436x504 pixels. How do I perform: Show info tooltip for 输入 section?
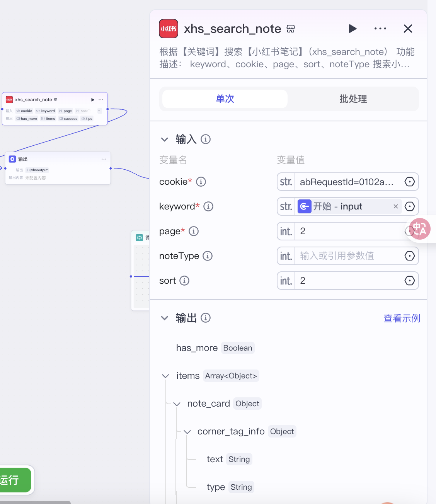[x=206, y=139]
